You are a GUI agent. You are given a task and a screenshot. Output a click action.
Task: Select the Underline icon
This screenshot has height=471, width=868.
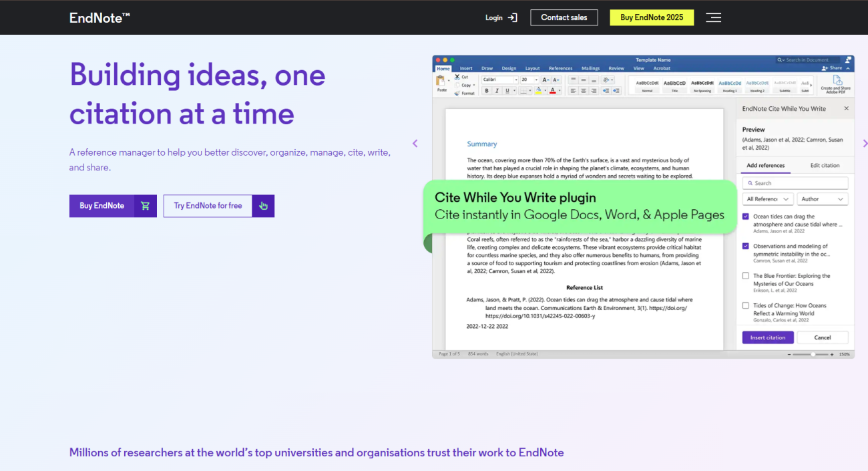[x=507, y=90]
